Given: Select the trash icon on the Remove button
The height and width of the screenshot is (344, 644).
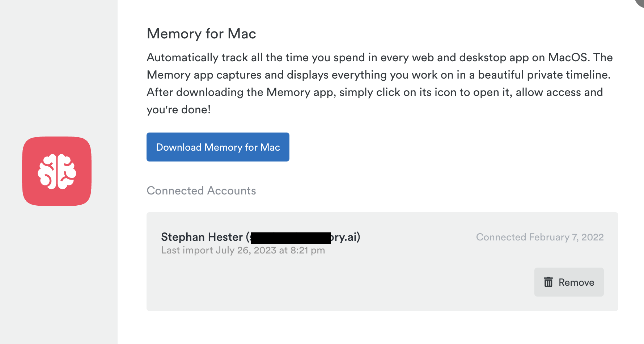Looking at the screenshot, I should click(x=548, y=282).
